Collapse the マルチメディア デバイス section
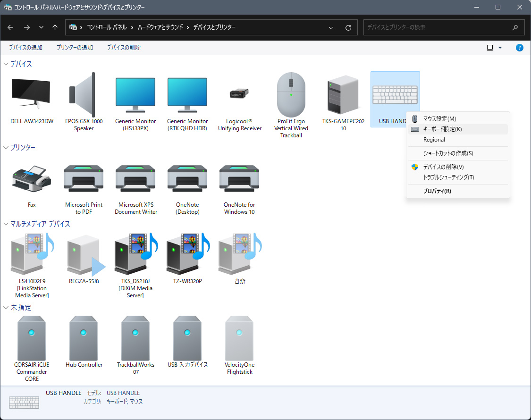Screen dimensions: 531x420 pos(6,224)
